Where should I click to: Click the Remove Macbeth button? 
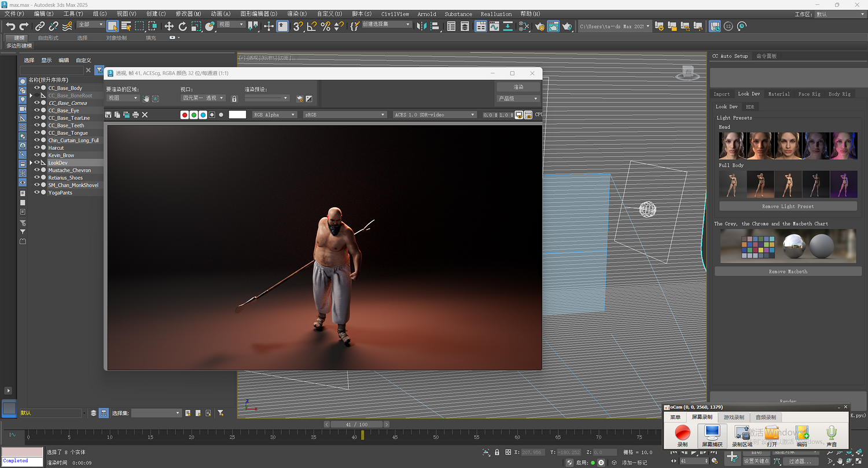(x=788, y=271)
